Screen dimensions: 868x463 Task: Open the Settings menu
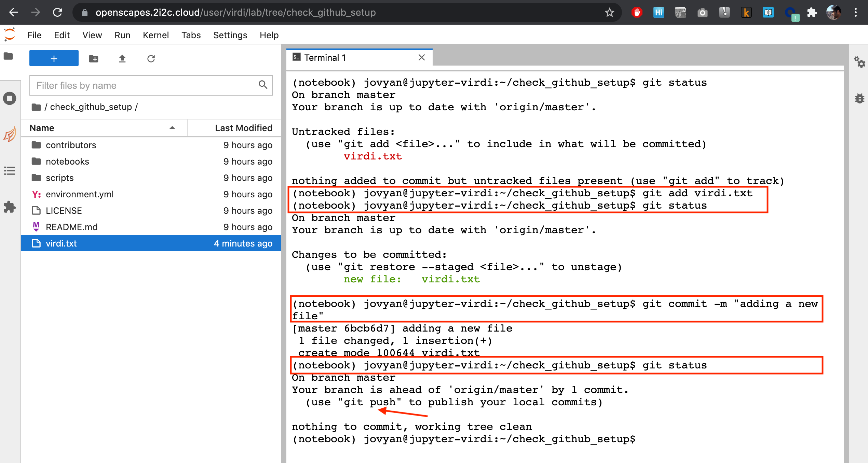(x=230, y=35)
